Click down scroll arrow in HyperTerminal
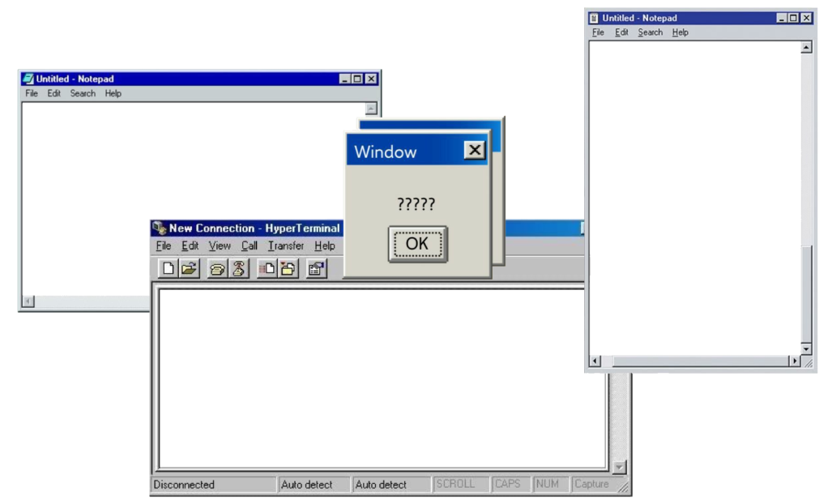Image resolution: width=832 pixels, height=504 pixels. click(x=620, y=468)
